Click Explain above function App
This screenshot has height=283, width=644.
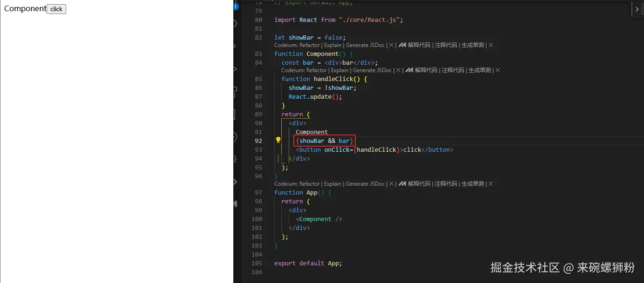coord(332,184)
